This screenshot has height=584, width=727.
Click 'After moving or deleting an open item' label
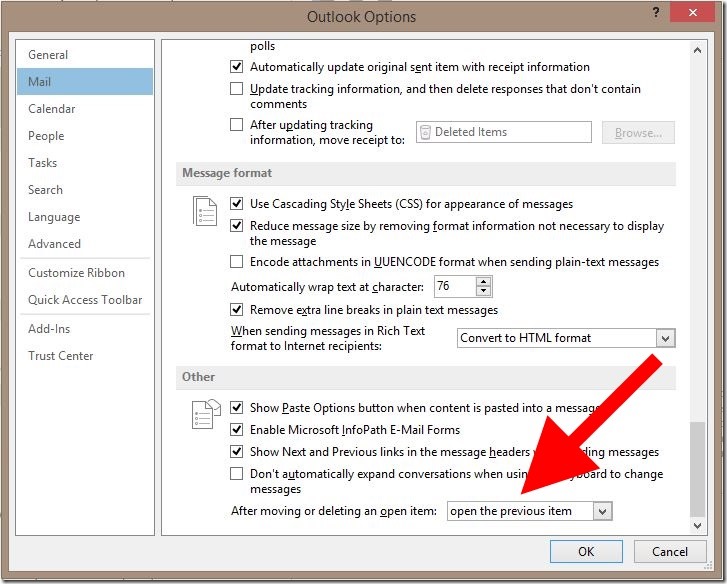tap(334, 511)
